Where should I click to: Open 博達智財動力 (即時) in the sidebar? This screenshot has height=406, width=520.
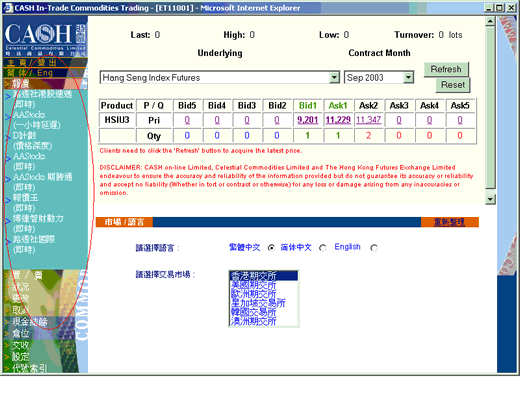point(38,223)
